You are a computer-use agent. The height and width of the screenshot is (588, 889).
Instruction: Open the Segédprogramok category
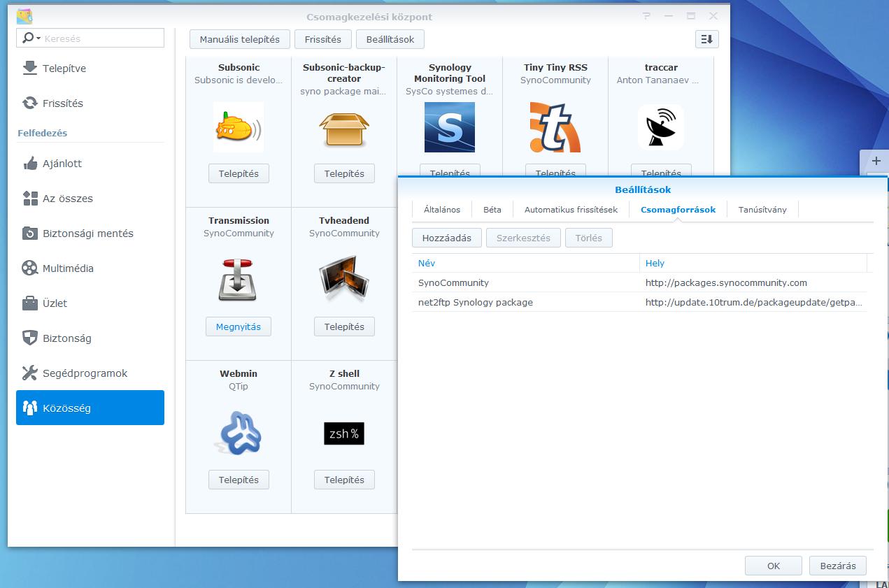(x=90, y=373)
